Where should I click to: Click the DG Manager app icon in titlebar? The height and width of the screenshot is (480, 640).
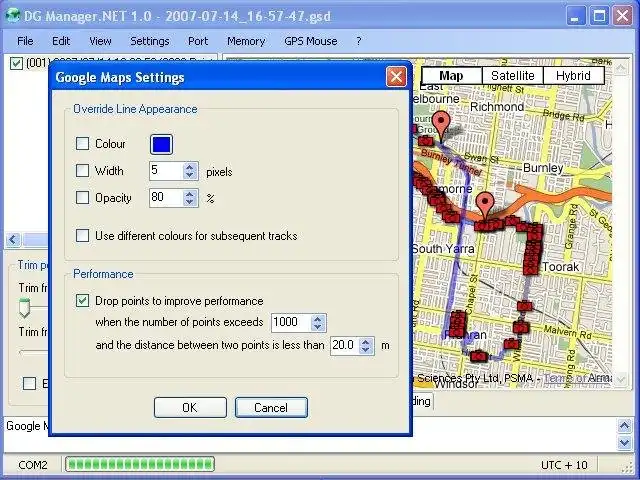pyautogui.click(x=13, y=16)
